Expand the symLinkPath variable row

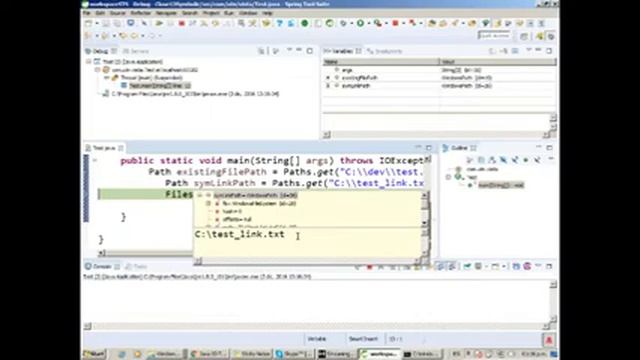point(328,86)
